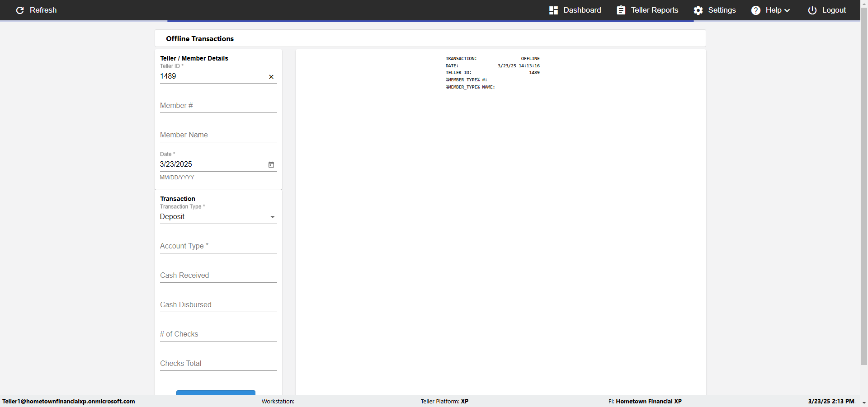Screen dimensions: 868x407
Task: Expand the Help menu chevron
Action: pos(787,10)
